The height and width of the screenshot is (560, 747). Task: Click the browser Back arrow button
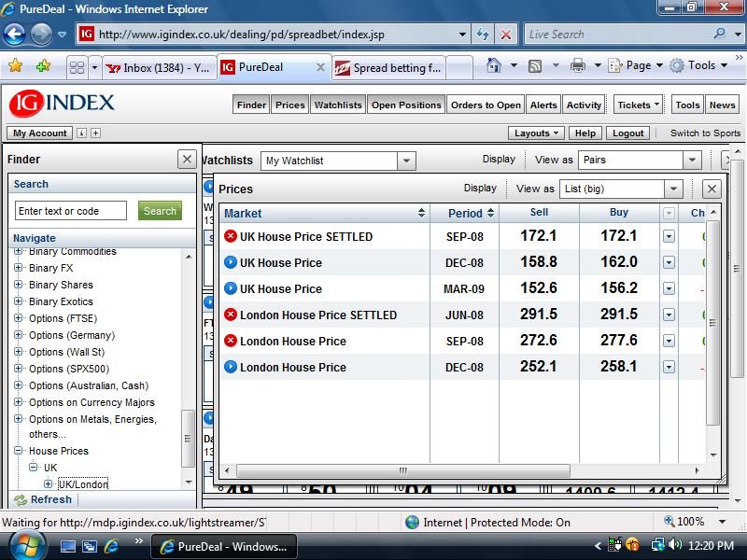point(14,35)
